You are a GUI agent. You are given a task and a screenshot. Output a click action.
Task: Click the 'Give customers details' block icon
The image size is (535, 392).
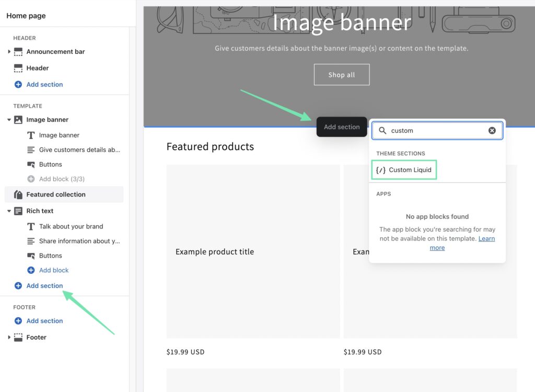(30, 149)
